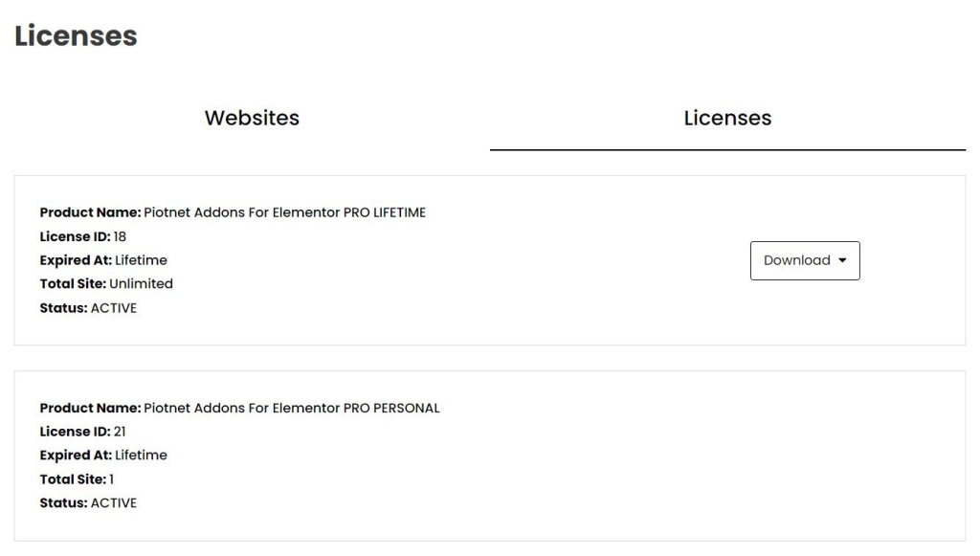Click the Download button label text
980x556 pixels.
797,260
